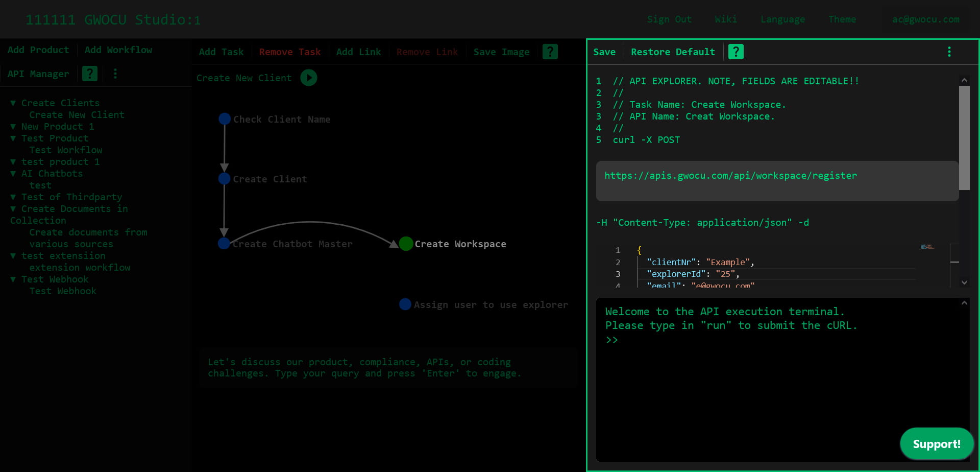The width and height of the screenshot is (980, 472).
Task: Select the Create Chatbot Master task node
Action: [x=224, y=244]
